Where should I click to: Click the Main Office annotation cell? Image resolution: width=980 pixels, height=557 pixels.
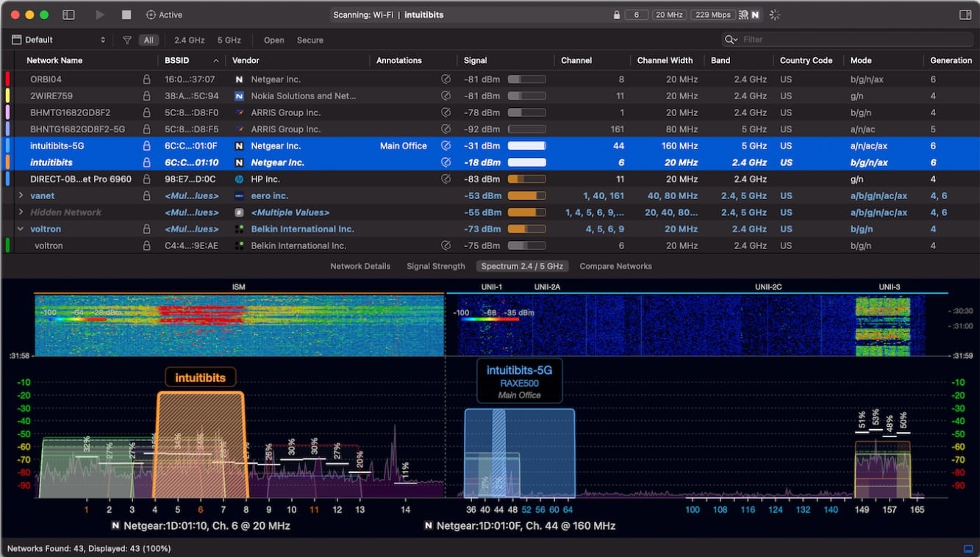click(403, 145)
